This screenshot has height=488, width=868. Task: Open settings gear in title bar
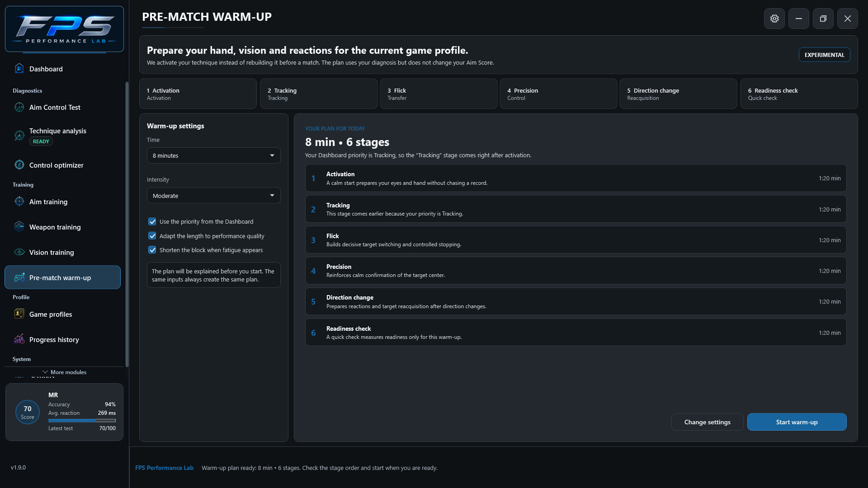coord(774,19)
